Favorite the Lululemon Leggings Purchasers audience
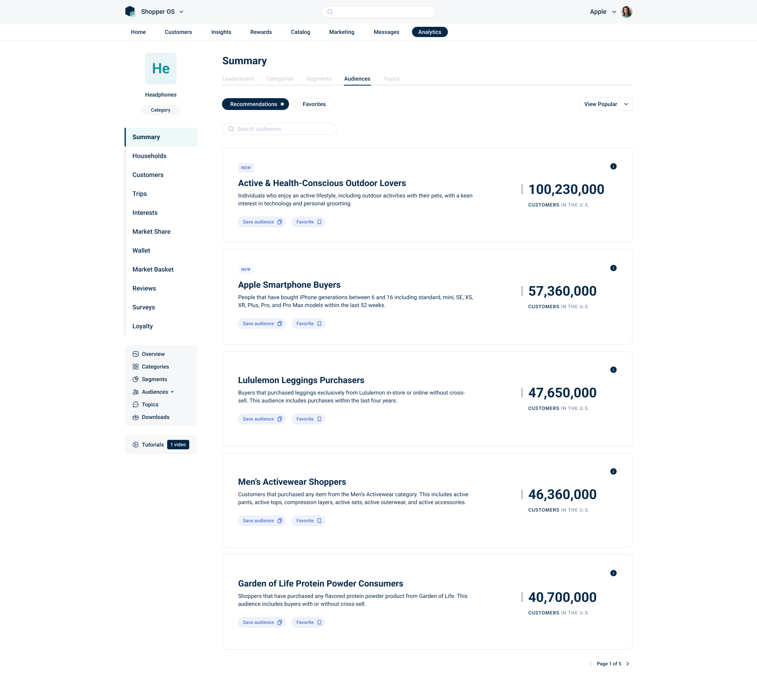Screen dimensions: 757x700 tap(308, 419)
